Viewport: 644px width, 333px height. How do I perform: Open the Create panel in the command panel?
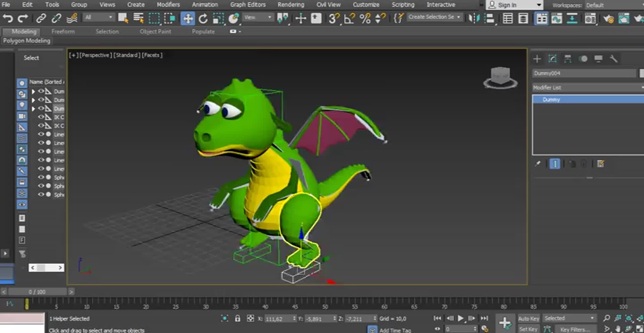[537, 59]
